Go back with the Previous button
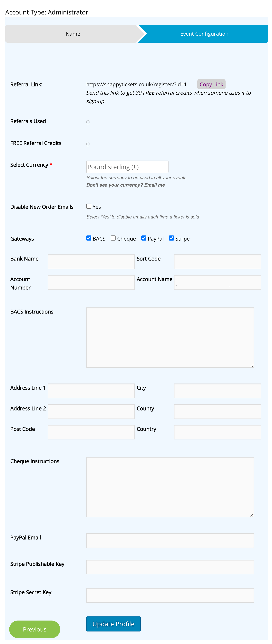 tap(34, 629)
